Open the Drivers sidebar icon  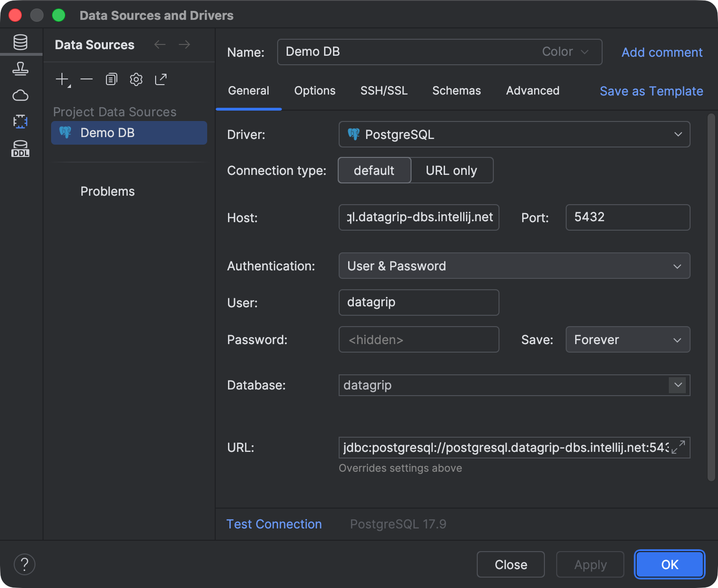tap(20, 69)
